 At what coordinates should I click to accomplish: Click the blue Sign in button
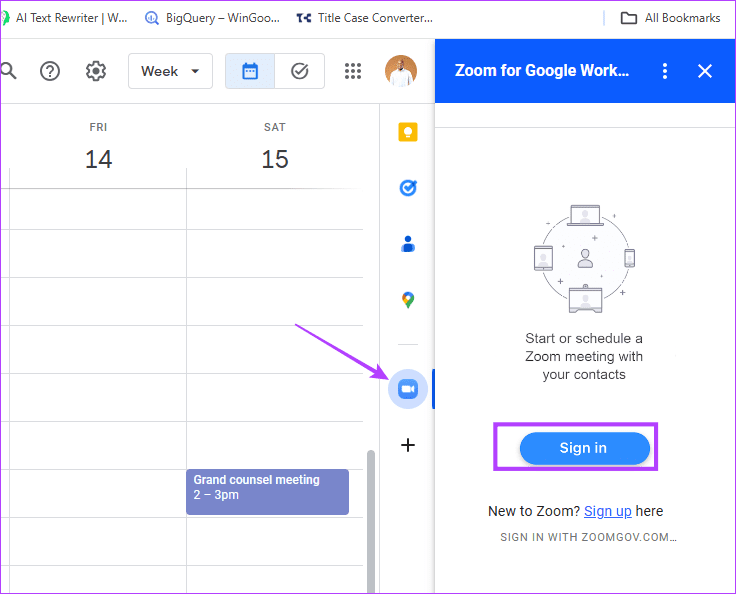[x=584, y=448]
